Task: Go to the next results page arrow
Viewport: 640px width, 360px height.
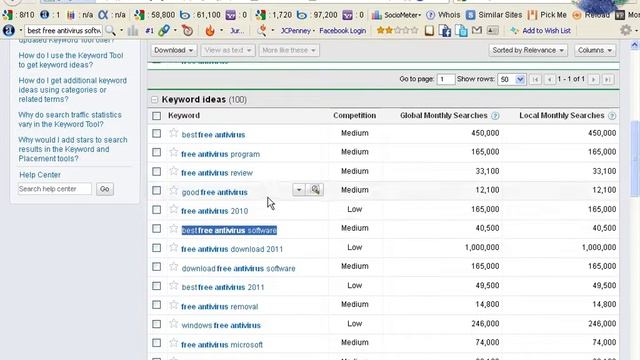Action: coord(593,79)
